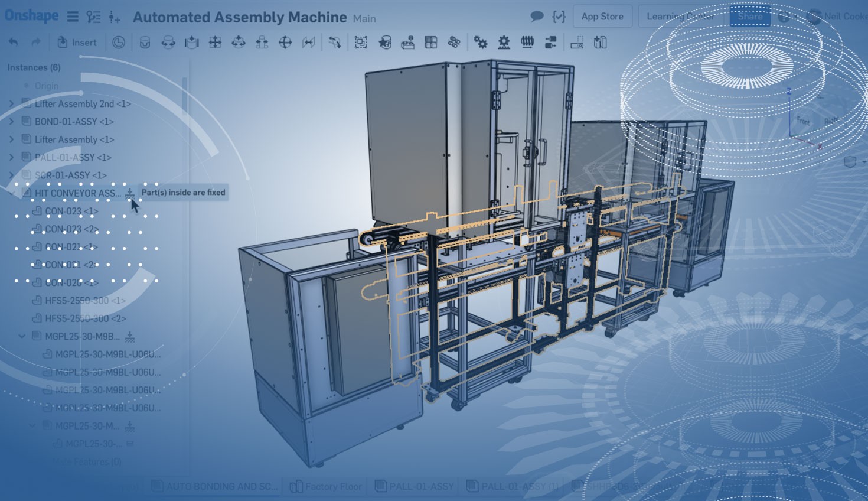
Task: Select the Planar mate tool
Action: coord(215,43)
